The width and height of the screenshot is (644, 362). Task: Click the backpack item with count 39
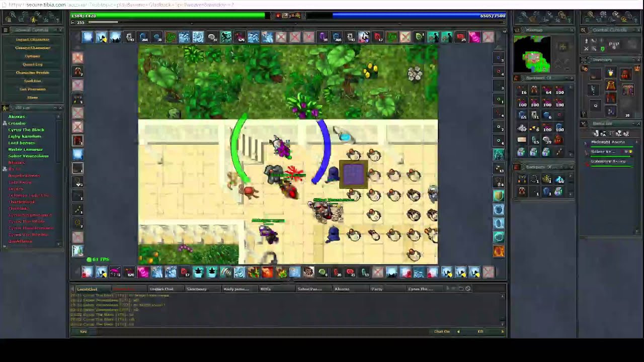pos(547,140)
